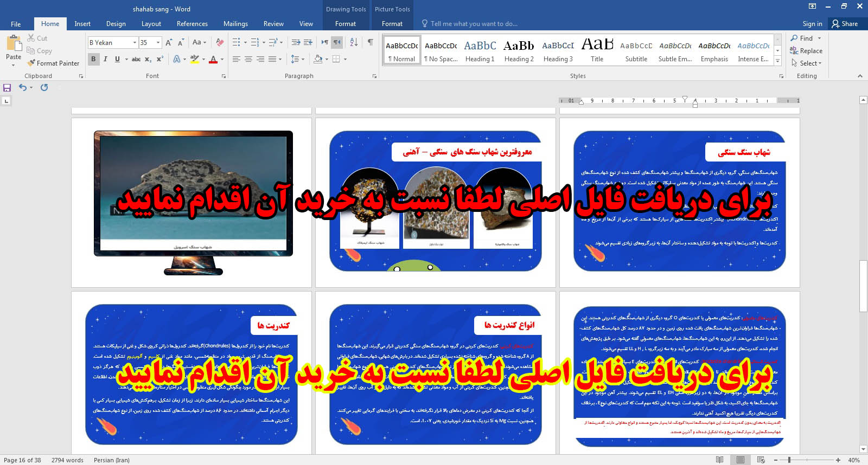Switch to the Design ribbon tab
This screenshot has height=465, width=868.
click(116, 24)
